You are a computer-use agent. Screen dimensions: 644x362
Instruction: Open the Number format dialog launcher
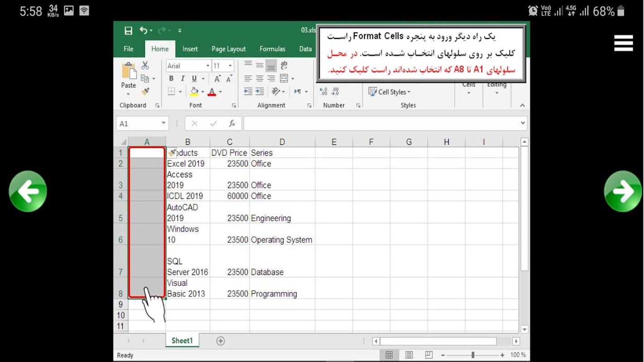tap(358, 105)
